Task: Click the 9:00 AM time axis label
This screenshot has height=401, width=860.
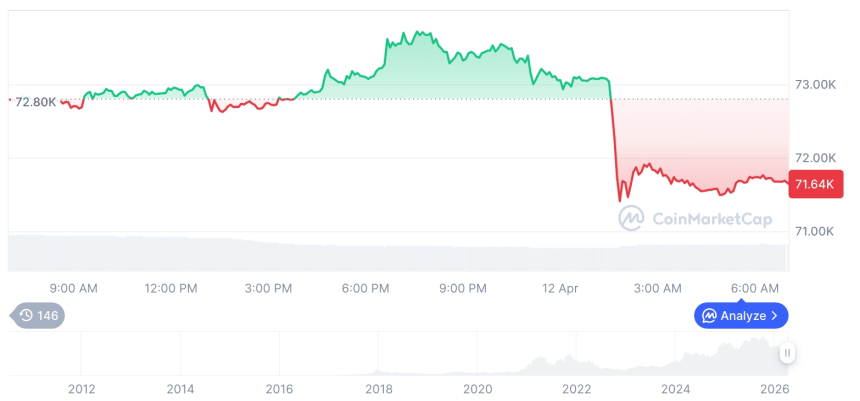Action: [73, 289]
